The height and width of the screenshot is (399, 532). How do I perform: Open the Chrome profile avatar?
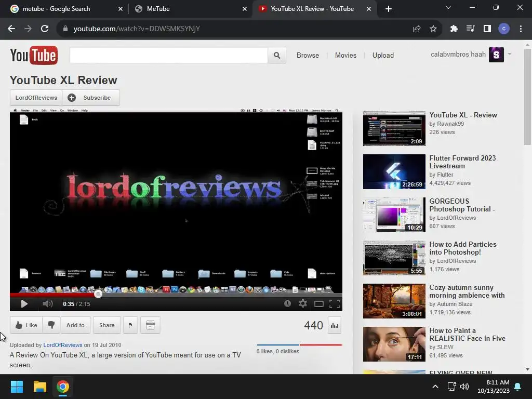[504, 29]
